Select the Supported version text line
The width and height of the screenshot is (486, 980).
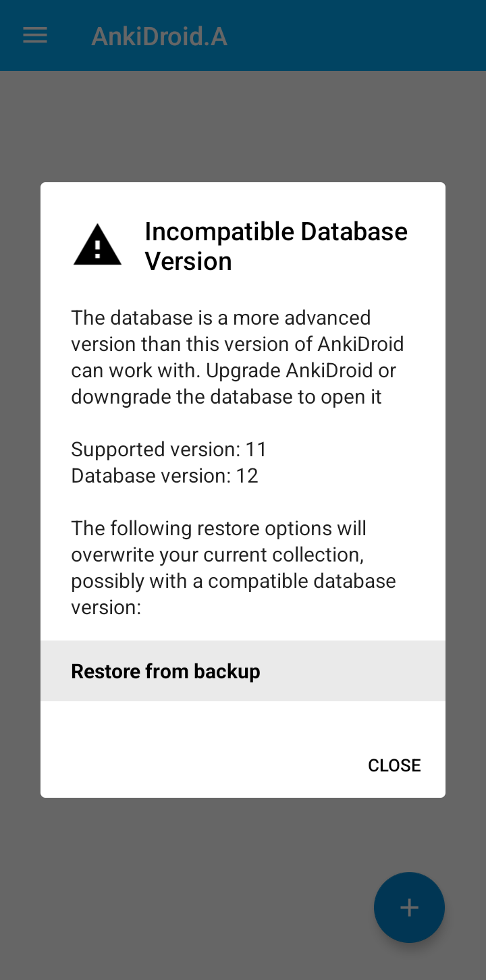168,449
